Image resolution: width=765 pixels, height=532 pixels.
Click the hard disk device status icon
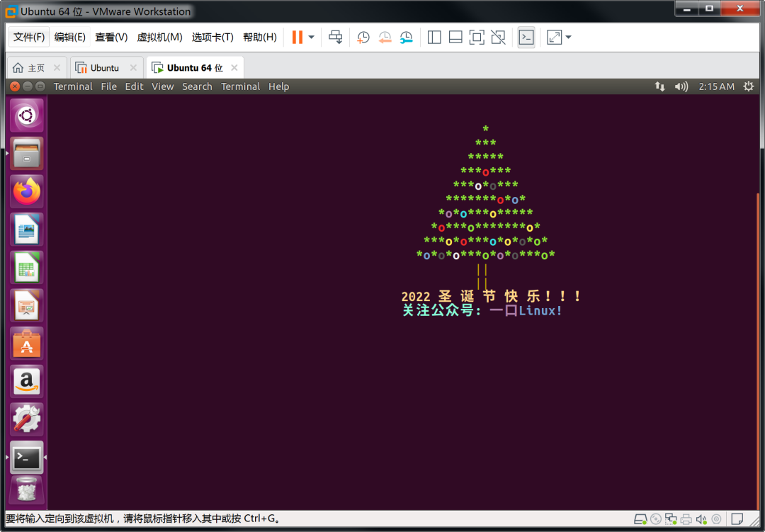point(641,519)
